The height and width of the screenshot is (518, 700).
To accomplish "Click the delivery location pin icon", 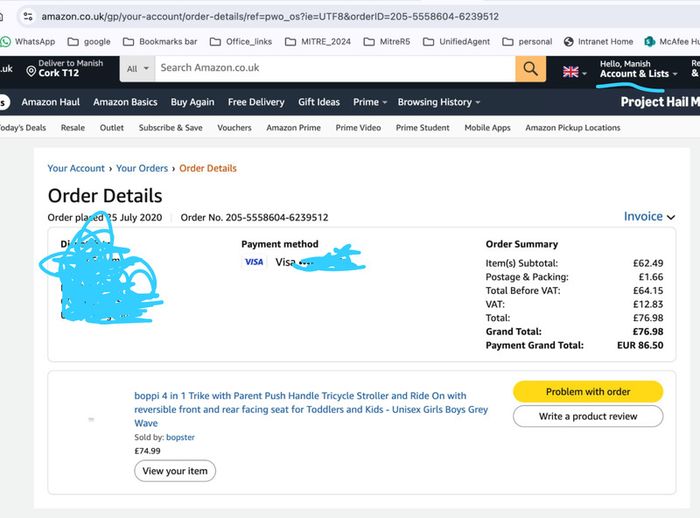I will pyautogui.click(x=31, y=71).
